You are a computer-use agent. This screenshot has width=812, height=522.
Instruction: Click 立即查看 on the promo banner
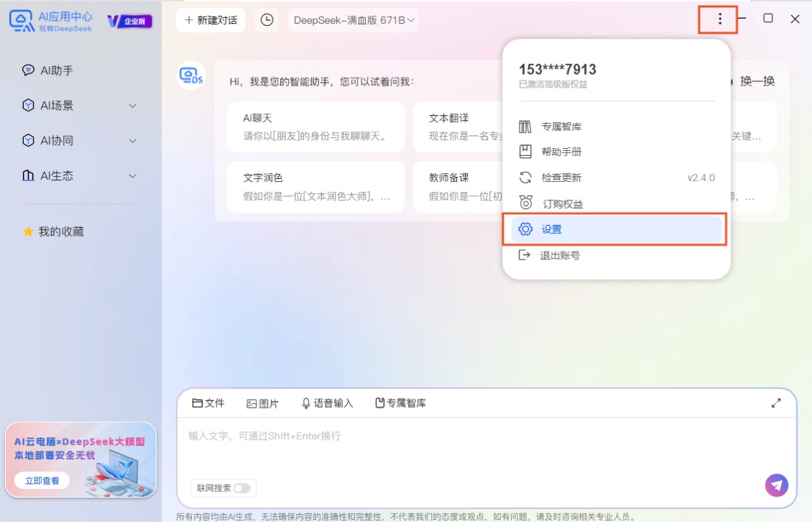pos(42,480)
